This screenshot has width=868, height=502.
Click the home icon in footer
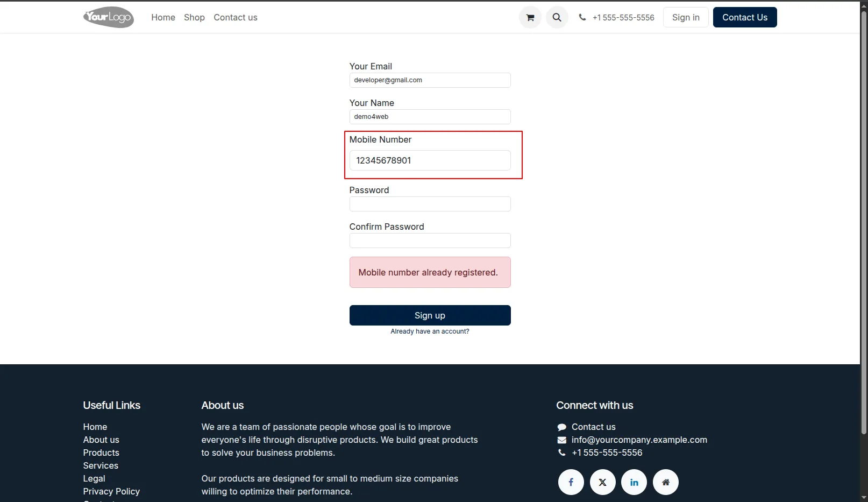666,482
